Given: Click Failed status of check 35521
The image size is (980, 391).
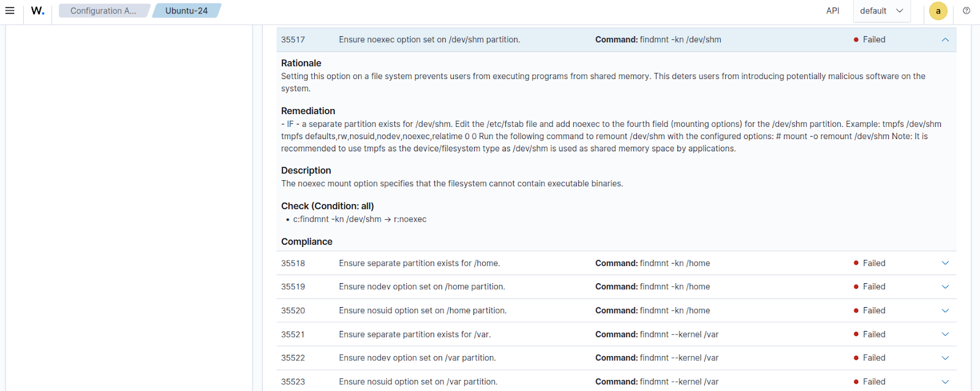Looking at the screenshot, I should [x=869, y=335].
